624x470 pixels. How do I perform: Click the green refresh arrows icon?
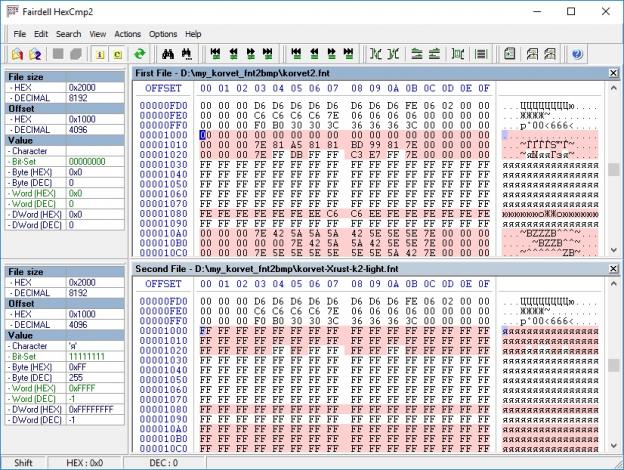[x=140, y=54]
